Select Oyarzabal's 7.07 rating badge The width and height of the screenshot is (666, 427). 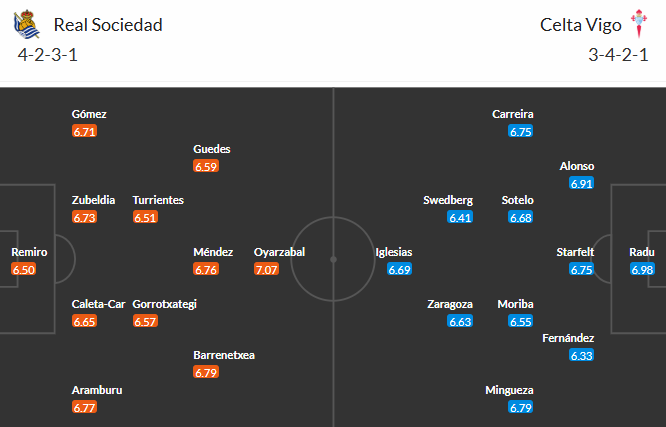[x=267, y=269]
